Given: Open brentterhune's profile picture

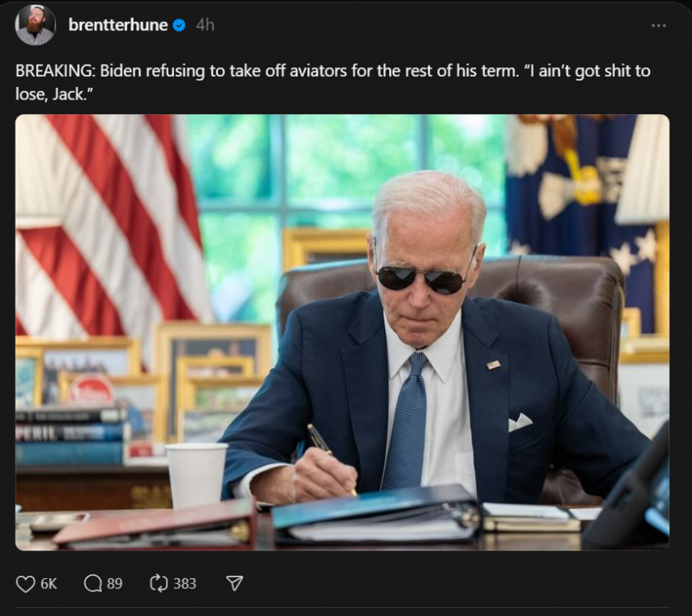Looking at the screenshot, I should [35, 25].
